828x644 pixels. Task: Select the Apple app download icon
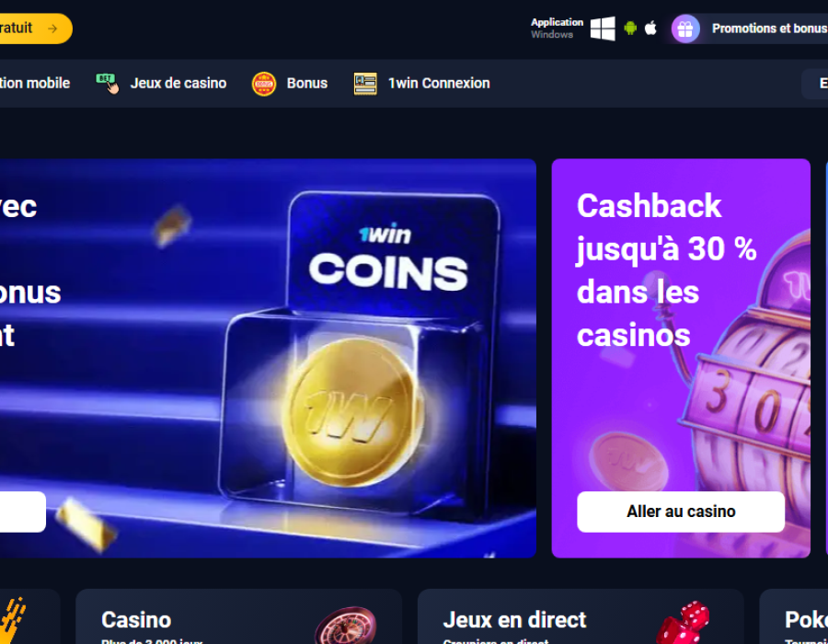tap(650, 28)
